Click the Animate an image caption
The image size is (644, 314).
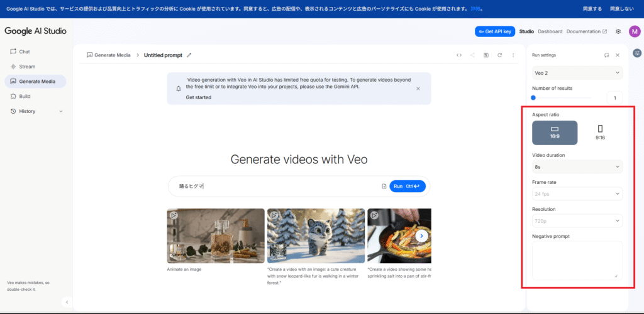pyautogui.click(x=184, y=269)
